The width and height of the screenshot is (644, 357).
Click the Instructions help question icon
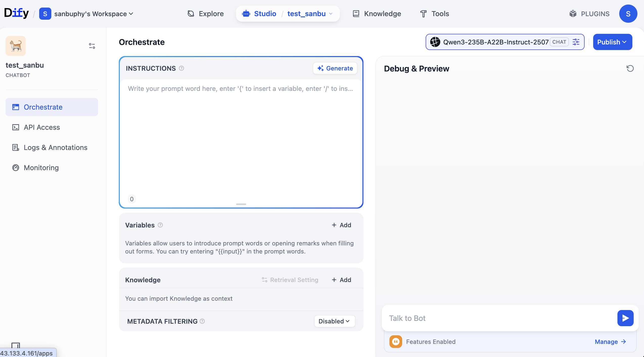click(x=181, y=68)
